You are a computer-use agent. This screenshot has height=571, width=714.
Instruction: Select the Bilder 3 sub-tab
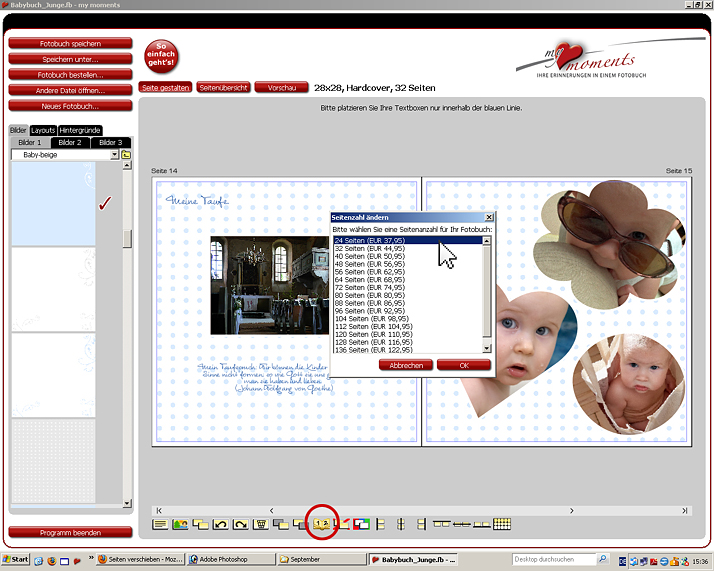click(111, 143)
